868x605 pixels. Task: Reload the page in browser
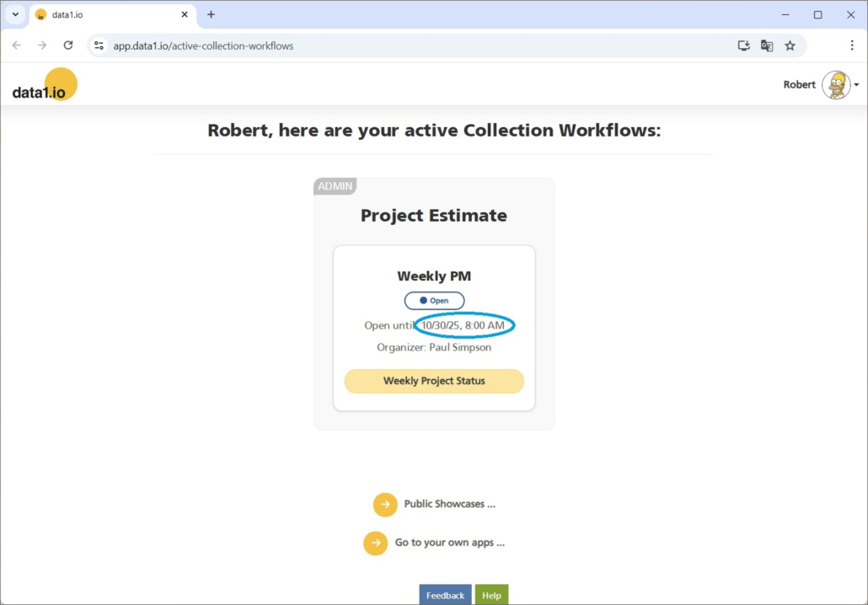[68, 46]
